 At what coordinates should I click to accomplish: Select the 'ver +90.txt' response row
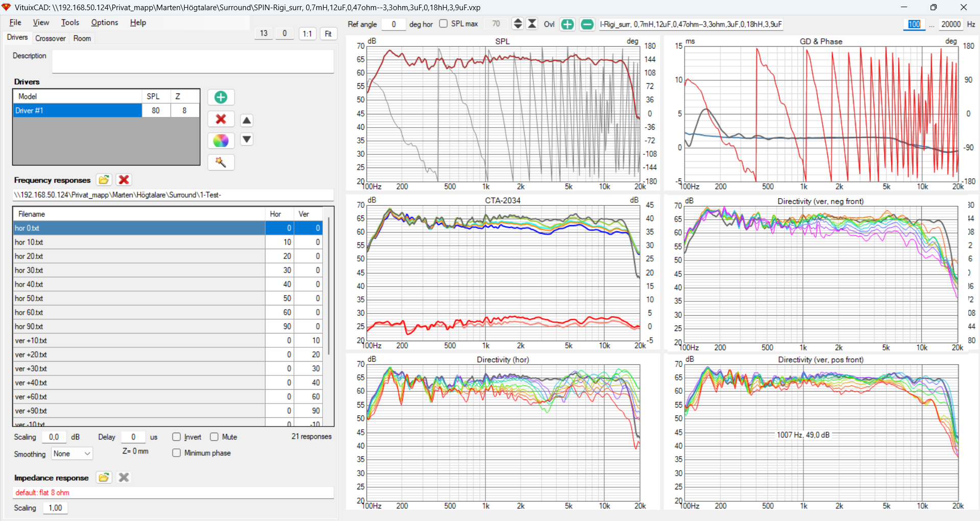click(168, 411)
